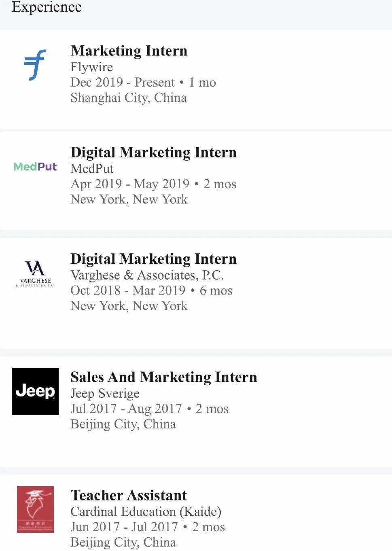Open the Sales And Marketing Intern title
Viewport: 392px width, 551px height.
(164, 377)
